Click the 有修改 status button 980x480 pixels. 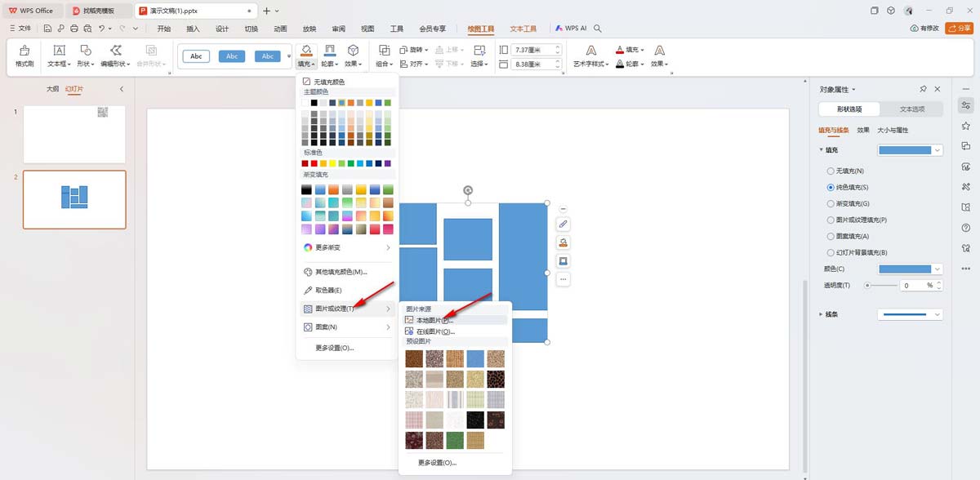(x=924, y=29)
